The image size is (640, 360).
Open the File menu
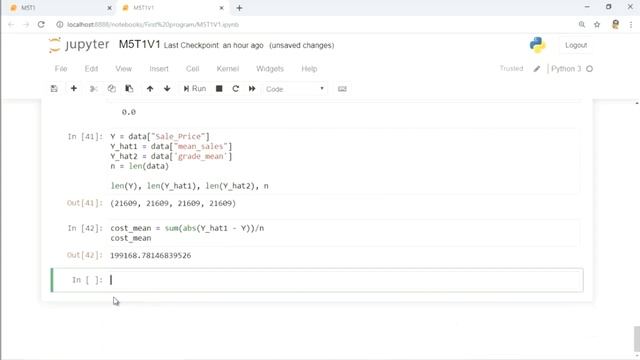[x=61, y=69]
